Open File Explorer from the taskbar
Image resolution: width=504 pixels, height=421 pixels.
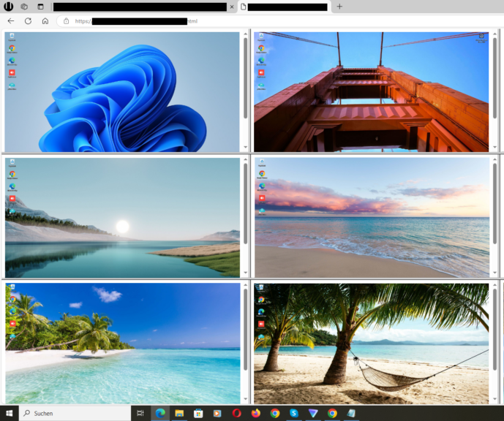click(x=179, y=413)
